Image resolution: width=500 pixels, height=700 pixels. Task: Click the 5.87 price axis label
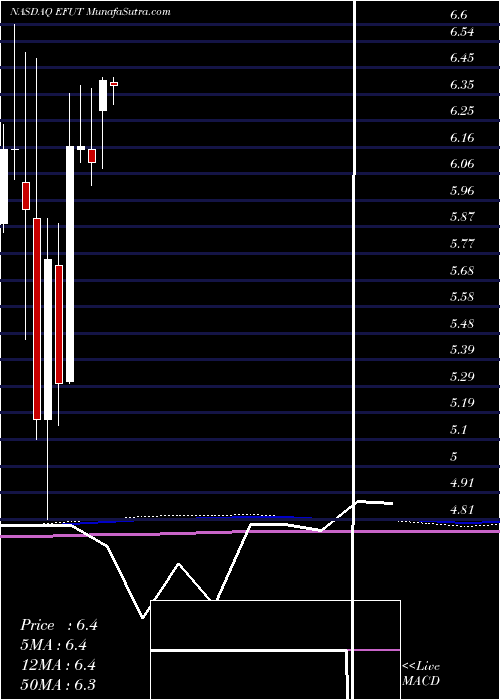(x=462, y=217)
